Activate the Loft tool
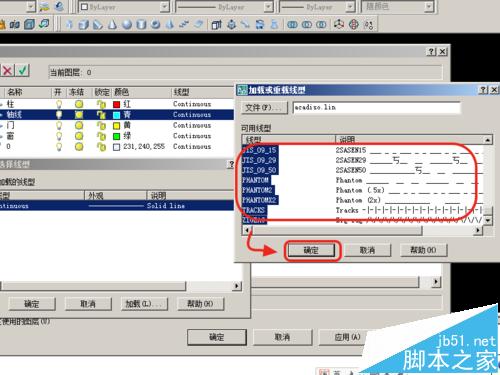This screenshot has width=500, height=375. (274, 25)
